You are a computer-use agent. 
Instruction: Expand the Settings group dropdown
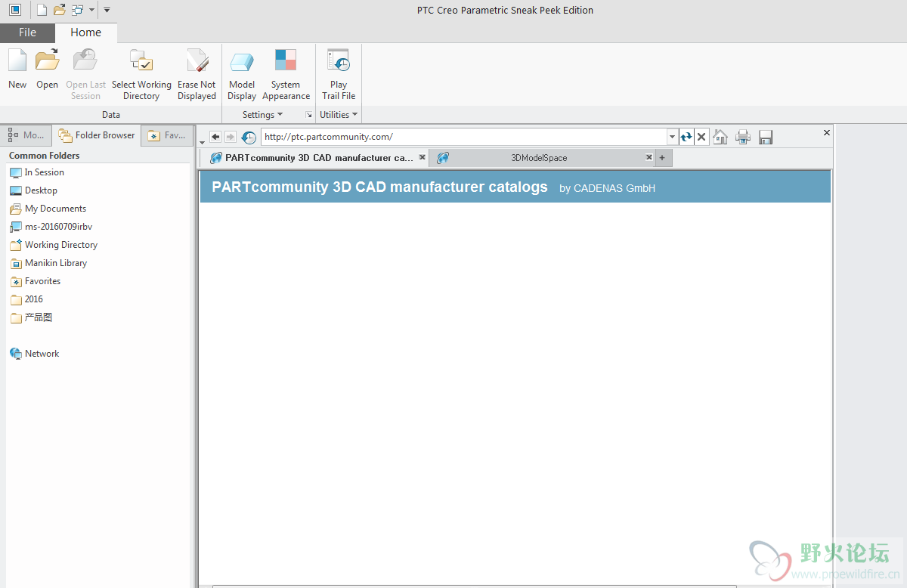262,115
